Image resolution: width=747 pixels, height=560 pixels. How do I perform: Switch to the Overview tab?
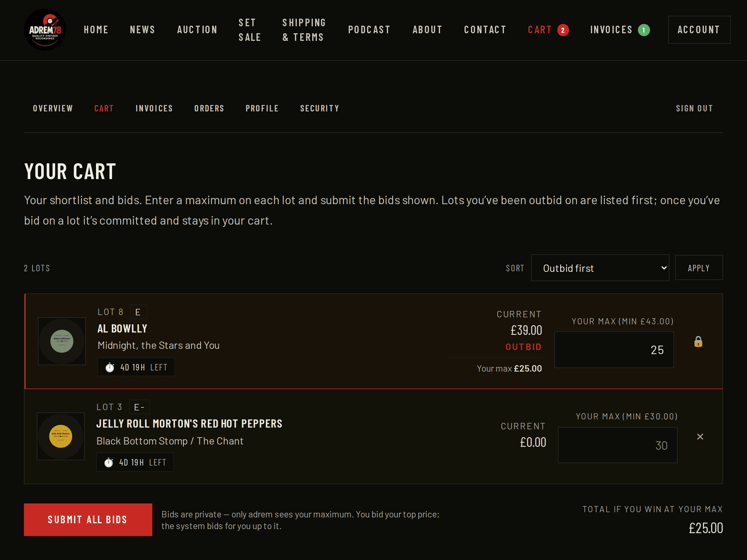point(53,108)
